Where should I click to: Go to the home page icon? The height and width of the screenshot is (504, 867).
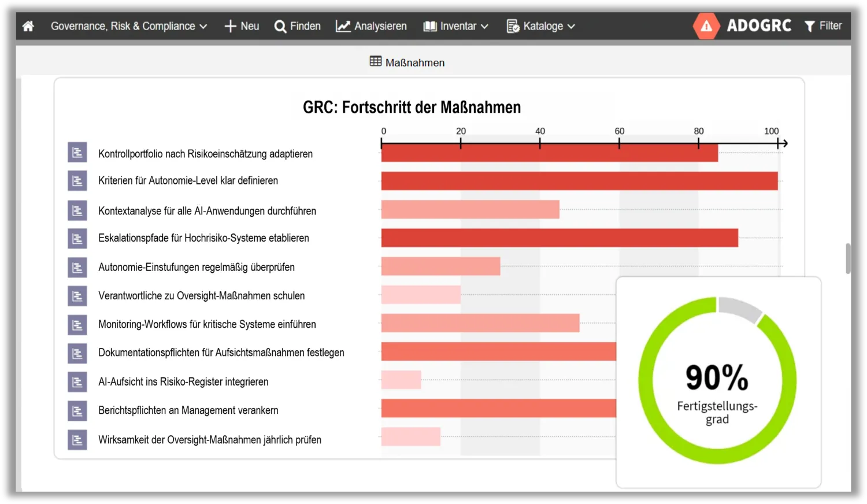click(28, 26)
